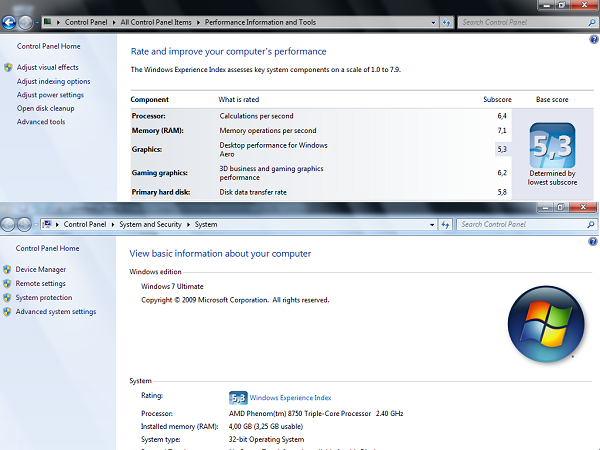This screenshot has width=600, height=450.
Task: Click the Windows 7 logo orb
Action: [x=546, y=324]
